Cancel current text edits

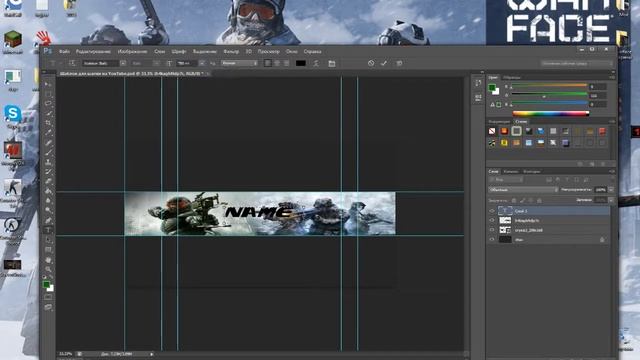371,63
